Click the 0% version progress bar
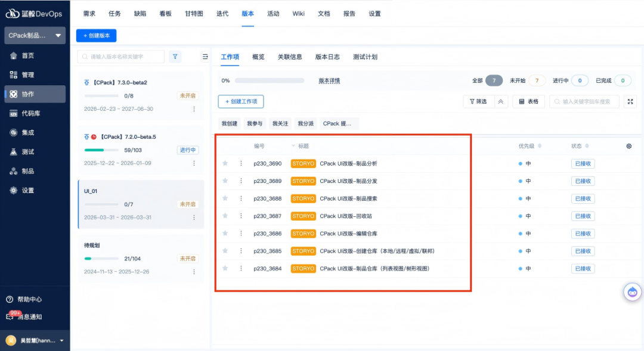 270,80
